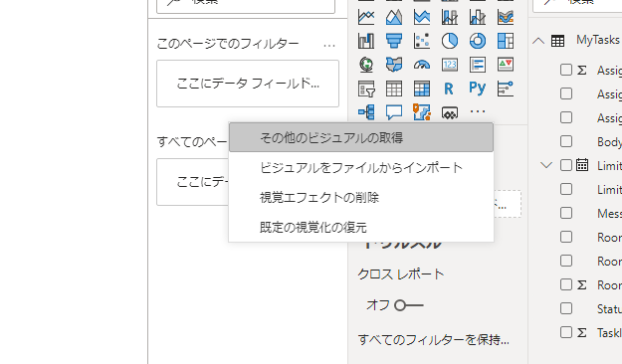This screenshot has height=364, width=622.
Task: Choose ビジュアルをファイルからインポート menu entry
Action: pos(361,167)
